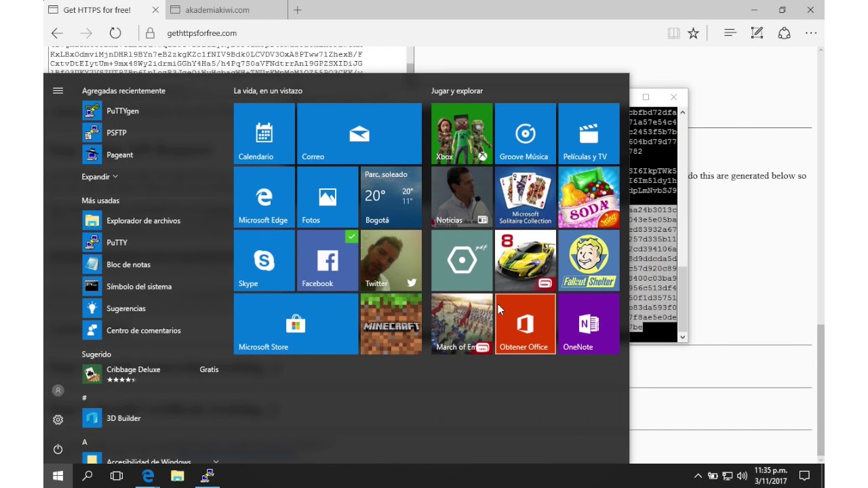This screenshot has width=868, height=488.
Task: Open the Calendario tile
Action: click(x=264, y=134)
